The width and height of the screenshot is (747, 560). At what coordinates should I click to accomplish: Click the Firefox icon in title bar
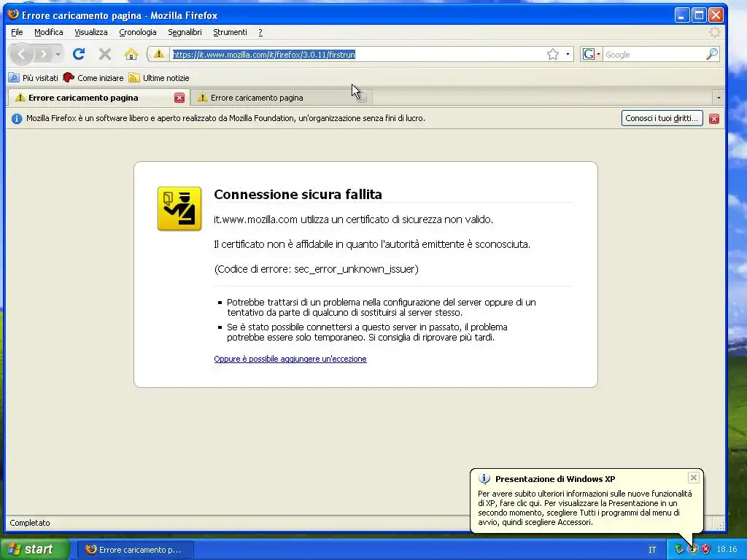tap(13, 15)
